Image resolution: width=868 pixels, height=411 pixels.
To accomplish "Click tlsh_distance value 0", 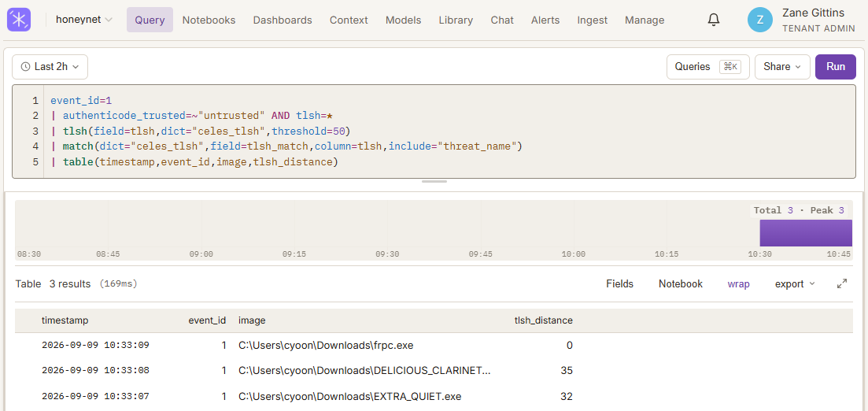I will click(x=570, y=345).
